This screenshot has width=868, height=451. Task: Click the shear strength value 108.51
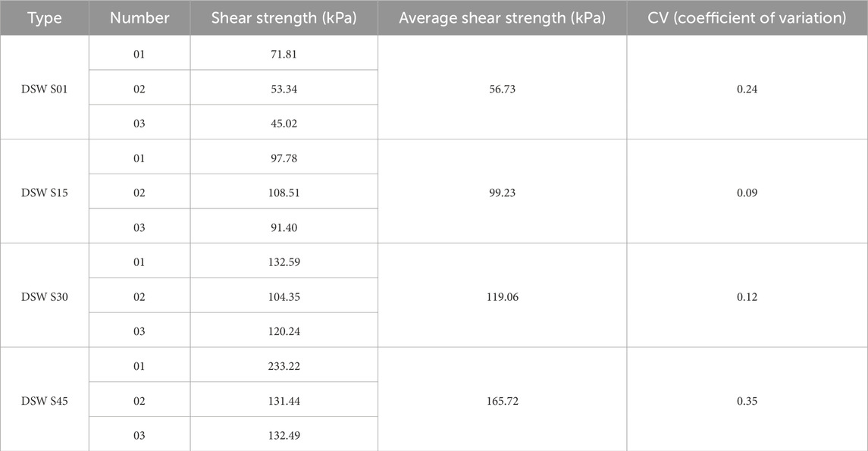tap(284, 193)
